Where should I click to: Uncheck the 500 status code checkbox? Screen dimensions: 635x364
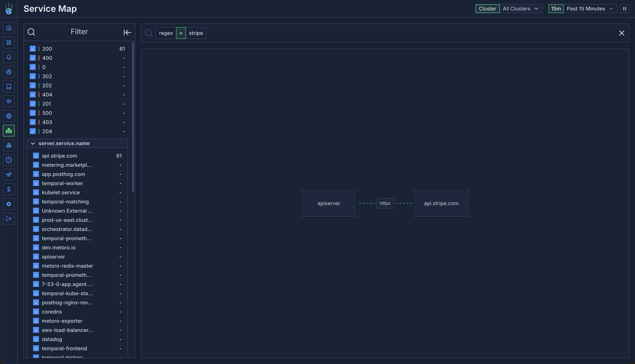(x=33, y=113)
